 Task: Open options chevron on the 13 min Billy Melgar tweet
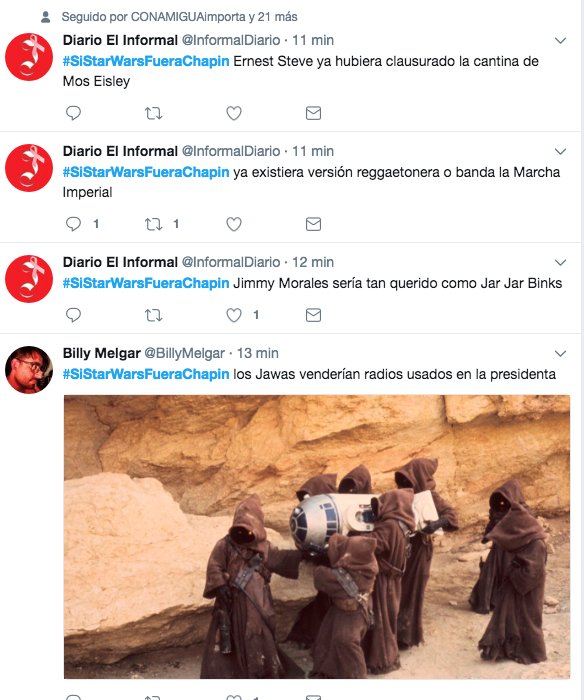pyautogui.click(x=560, y=354)
